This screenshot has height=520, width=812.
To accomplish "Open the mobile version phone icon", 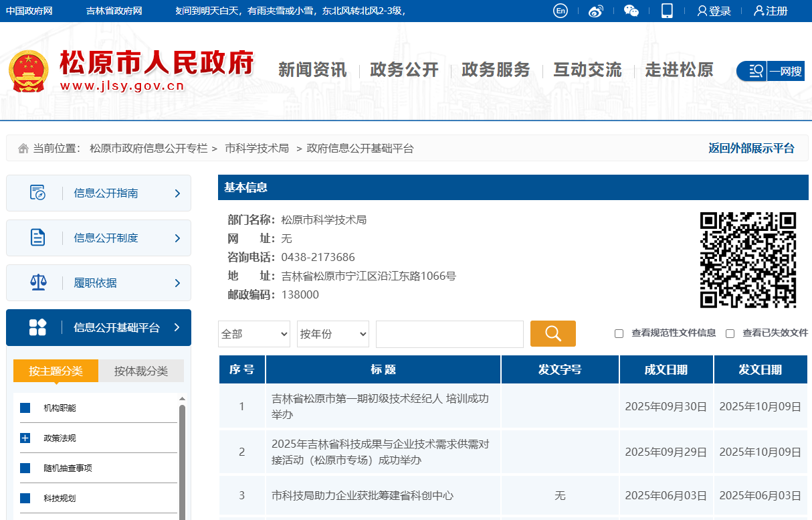I will coord(666,11).
